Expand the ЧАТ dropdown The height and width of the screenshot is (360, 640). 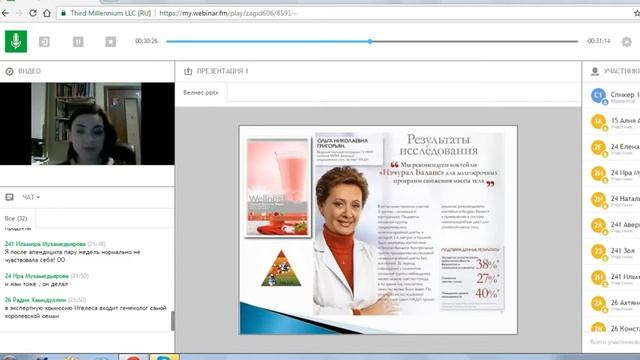pyautogui.click(x=31, y=197)
